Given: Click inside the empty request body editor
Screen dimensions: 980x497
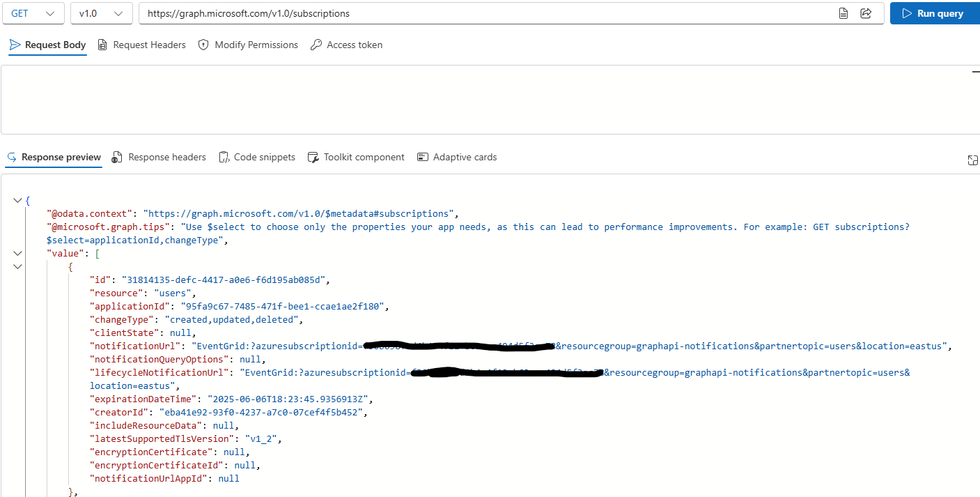Looking at the screenshot, I should pyautogui.click(x=490, y=100).
